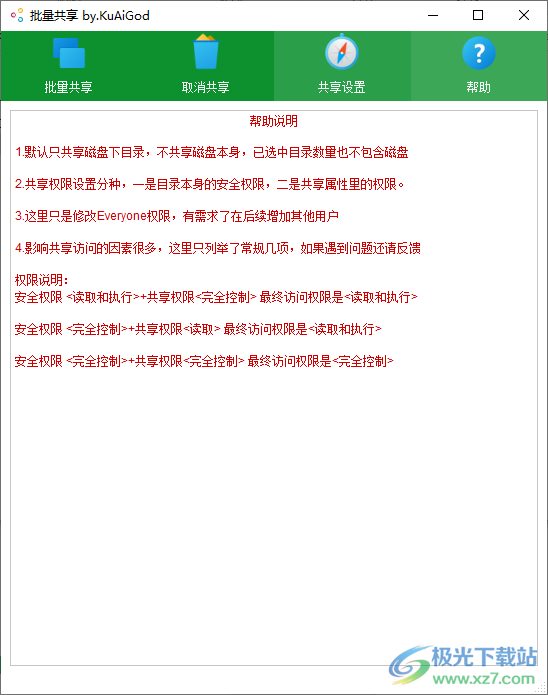Open the 批量共享 batch share tab
Image resolution: width=548 pixels, height=695 pixels.
(69, 66)
